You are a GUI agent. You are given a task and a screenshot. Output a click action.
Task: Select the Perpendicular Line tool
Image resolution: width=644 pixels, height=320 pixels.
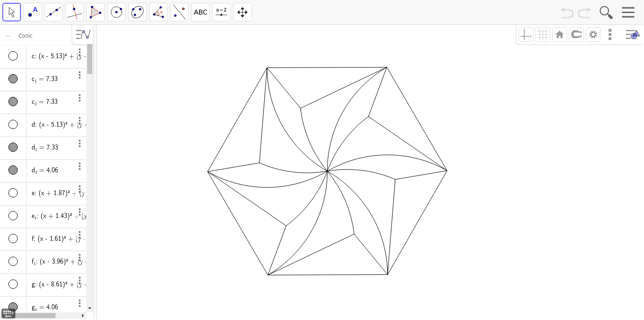pos(75,12)
